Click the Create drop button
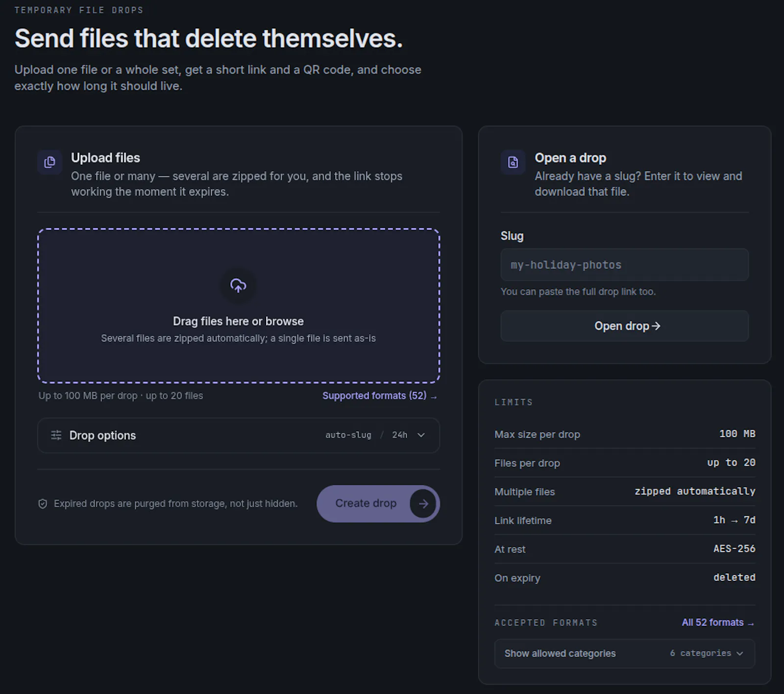This screenshot has width=784, height=694. 378,504
